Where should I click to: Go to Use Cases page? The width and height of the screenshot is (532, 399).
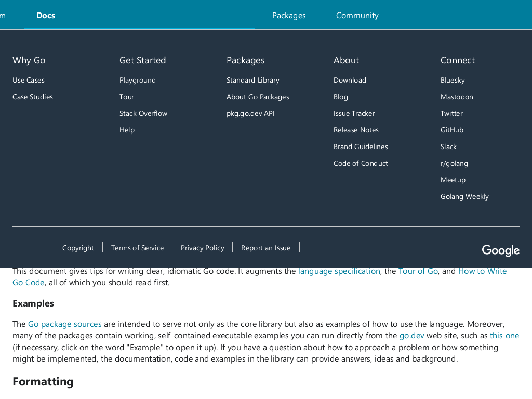pyautogui.click(x=29, y=80)
